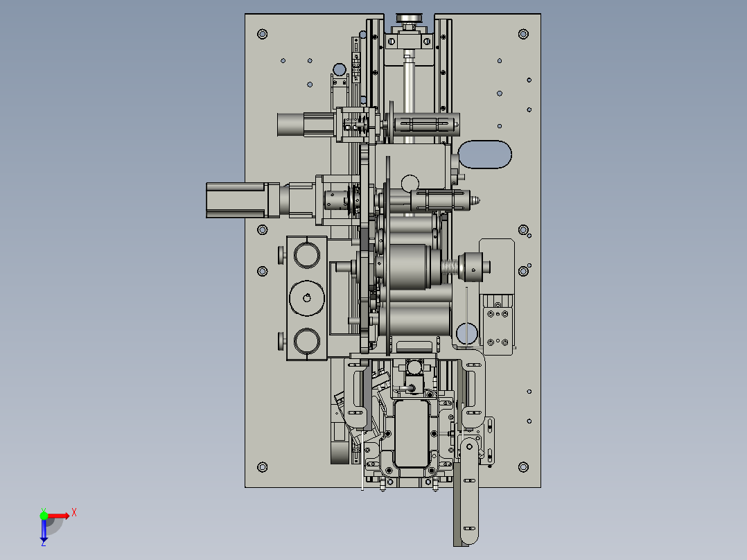Select the top-left corner mounting hole of the plate

[x=262, y=34]
